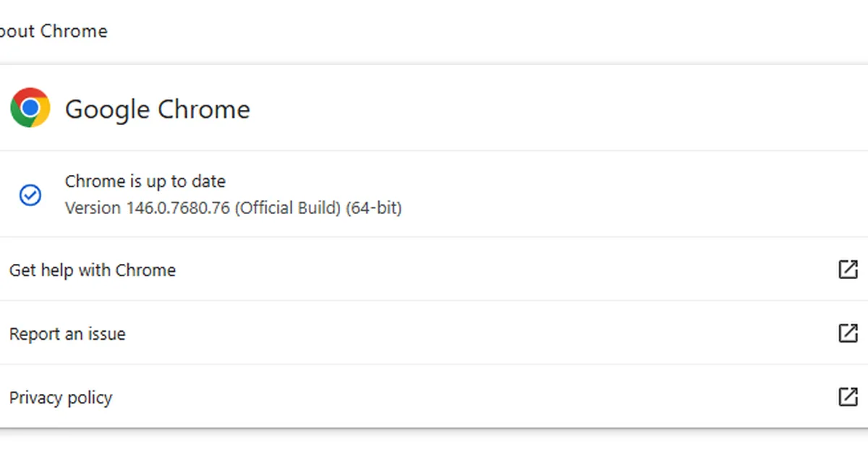Click external link icon beside Report an issue
The width and height of the screenshot is (868, 454).
click(x=848, y=333)
